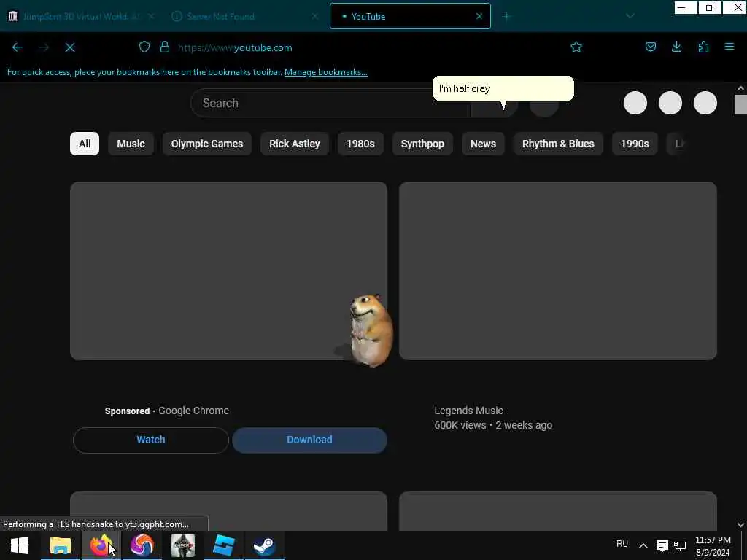Screen dimensions: 747x560
Task: Open the Downloads arrow icon
Action: [676, 47]
